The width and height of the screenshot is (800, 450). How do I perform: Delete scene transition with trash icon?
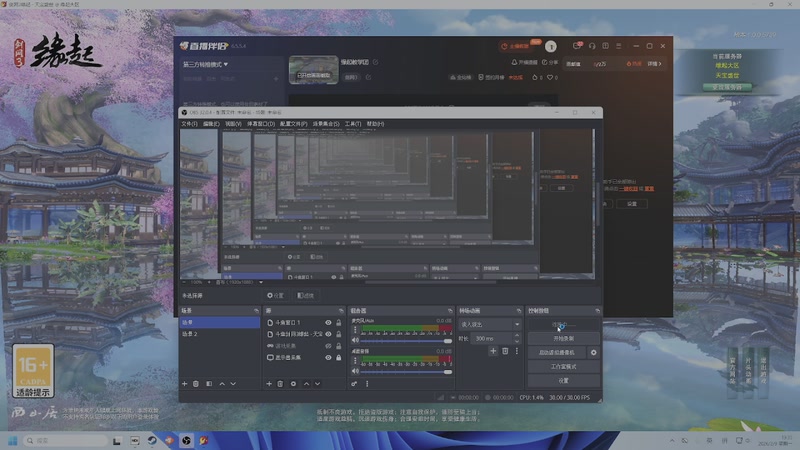(505, 351)
